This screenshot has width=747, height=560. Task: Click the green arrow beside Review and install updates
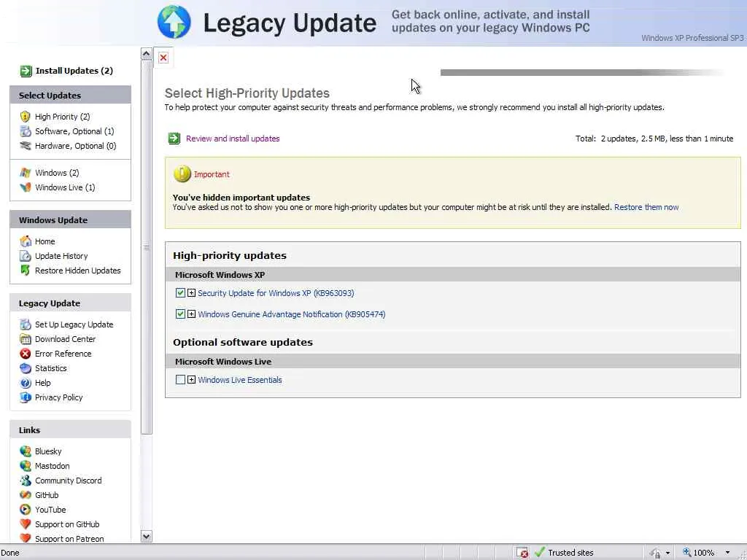(174, 139)
